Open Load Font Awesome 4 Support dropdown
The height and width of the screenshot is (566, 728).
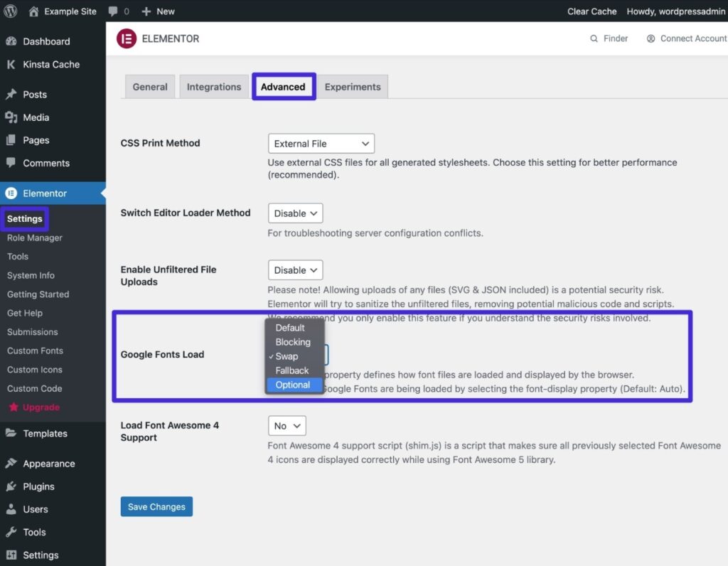click(x=287, y=426)
